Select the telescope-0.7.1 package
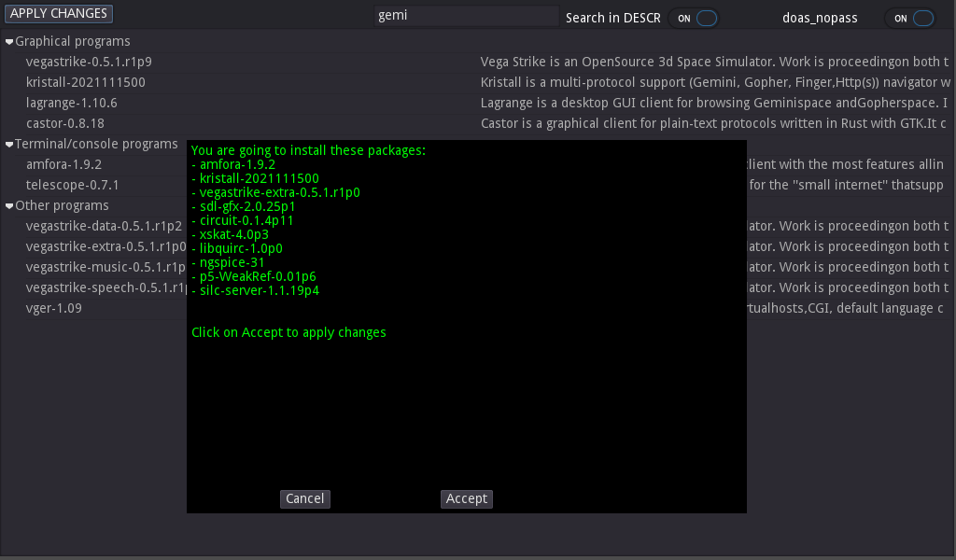The height and width of the screenshot is (560, 956). point(72,185)
